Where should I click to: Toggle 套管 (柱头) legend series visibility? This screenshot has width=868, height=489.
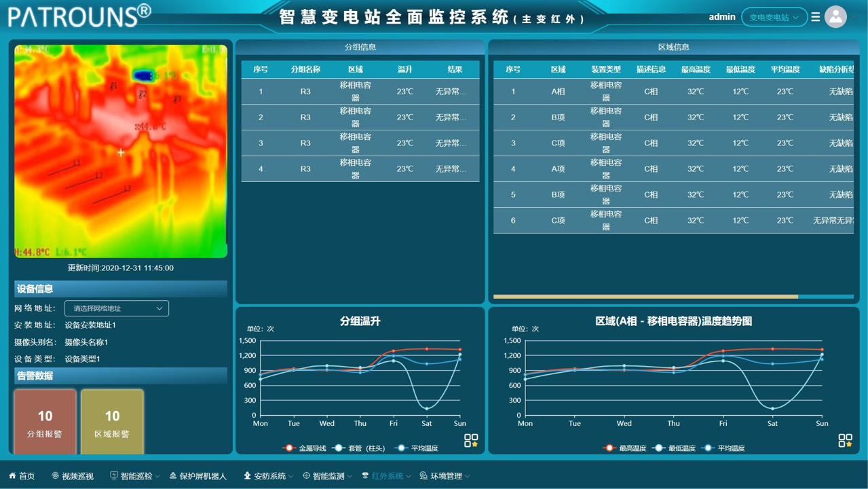point(360,448)
